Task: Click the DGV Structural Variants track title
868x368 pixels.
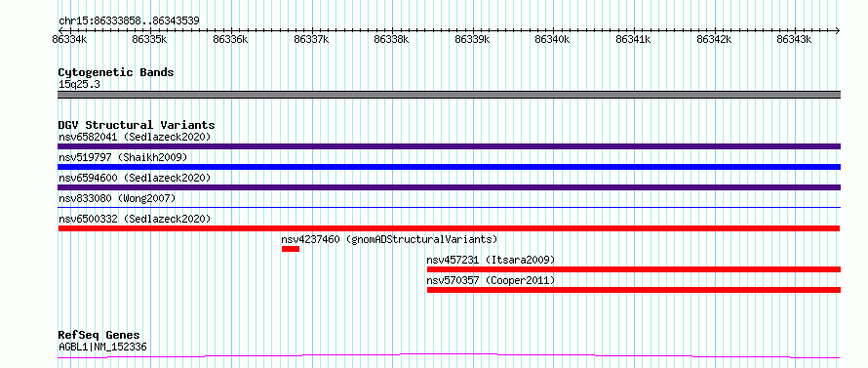Action: tap(137, 125)
